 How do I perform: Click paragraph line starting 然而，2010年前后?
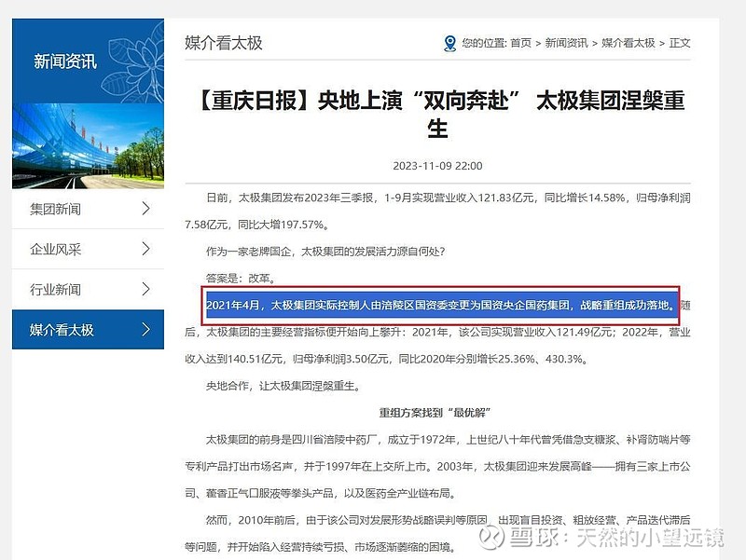[x=449, y=520]
